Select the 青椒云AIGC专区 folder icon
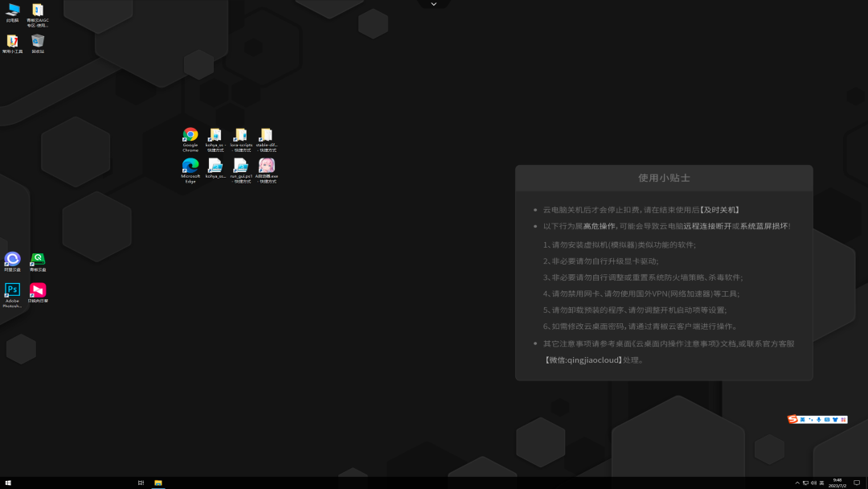868x489 pixels. click(x=38, y=15)
